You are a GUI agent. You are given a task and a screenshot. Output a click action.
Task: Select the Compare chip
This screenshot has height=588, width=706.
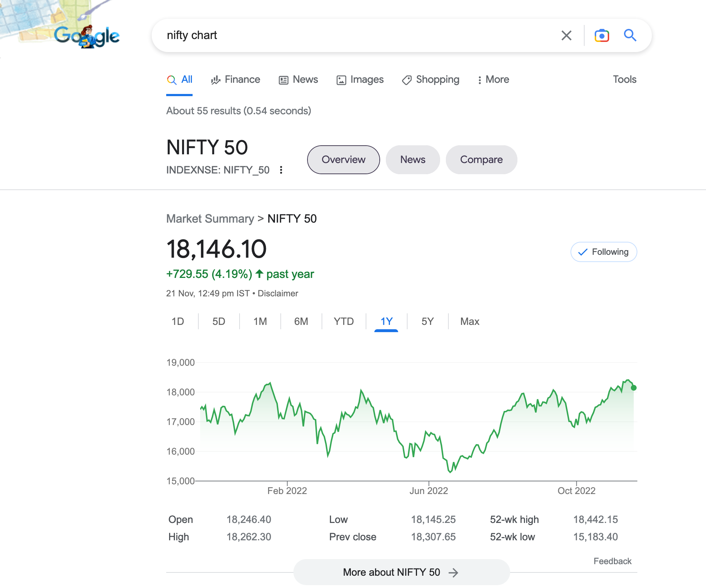click(x=481, y=160)
